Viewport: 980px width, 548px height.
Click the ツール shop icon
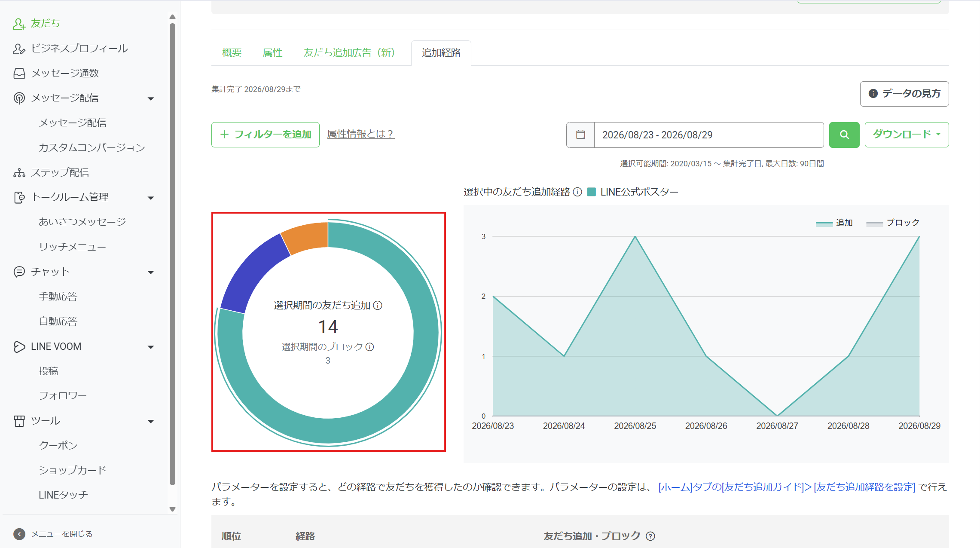tap(19, 421)
